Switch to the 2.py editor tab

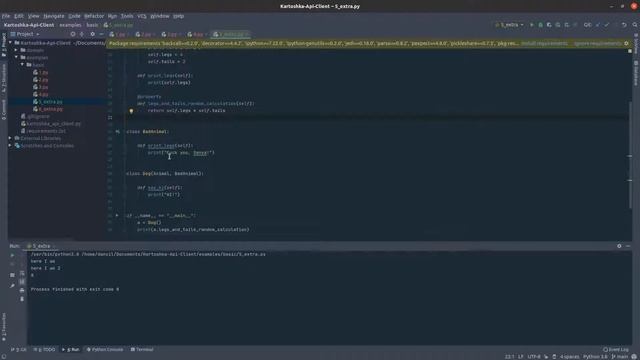[x=145, y=34]
